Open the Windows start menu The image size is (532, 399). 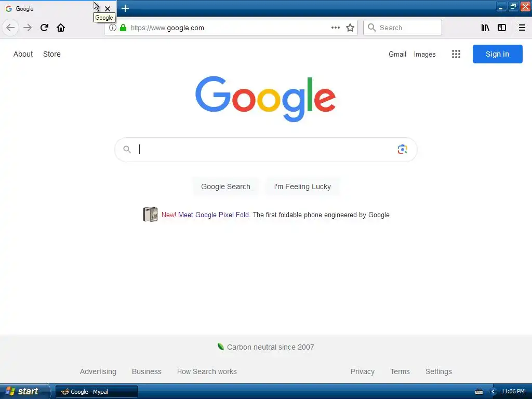pyautogui.click(x=25, y=391)
